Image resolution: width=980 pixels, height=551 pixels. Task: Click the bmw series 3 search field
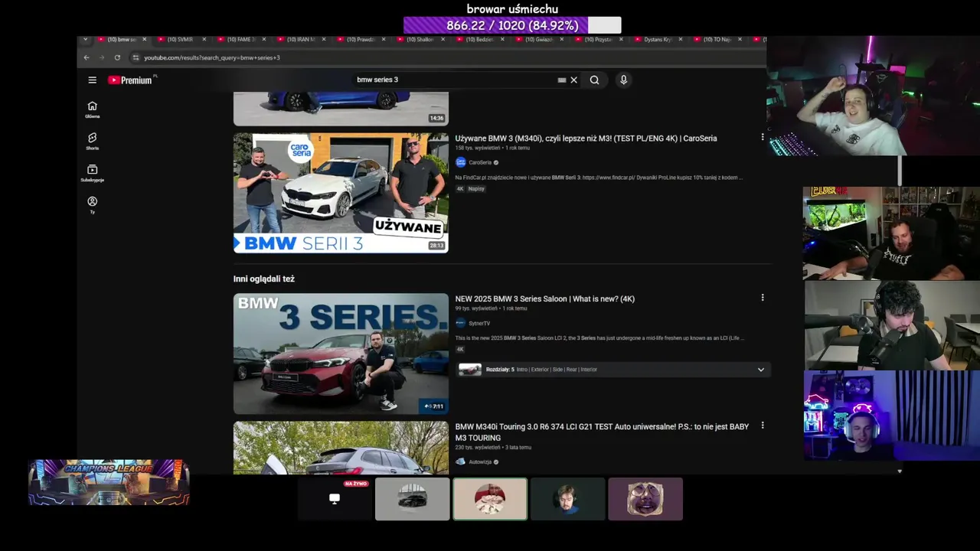[456, 80]
